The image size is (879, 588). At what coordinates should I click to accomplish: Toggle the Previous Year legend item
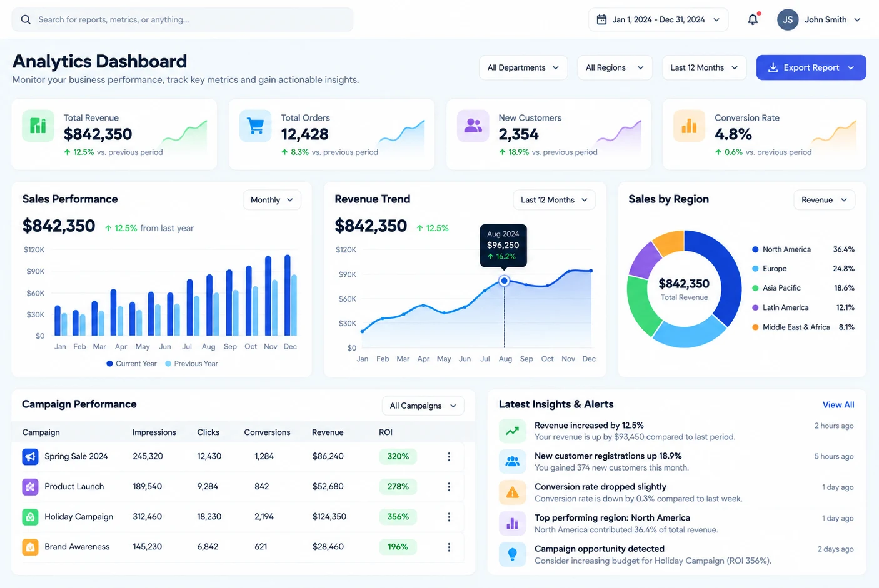pyautogui.click(x=192, y=364)
